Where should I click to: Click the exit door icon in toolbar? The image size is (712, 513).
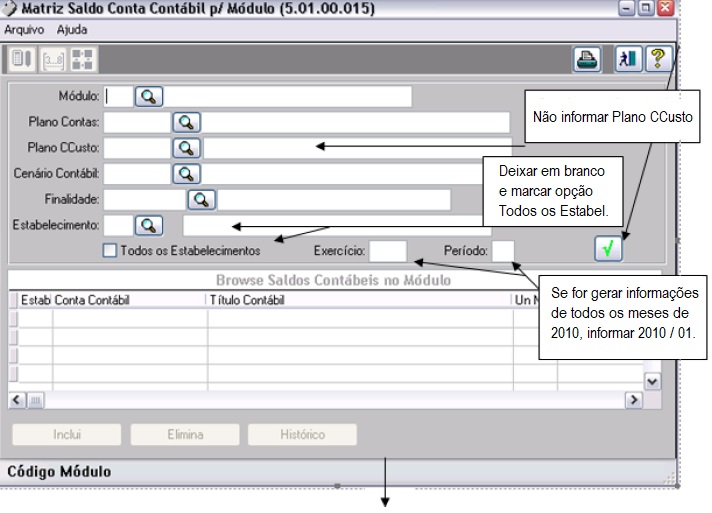[628, 59]
